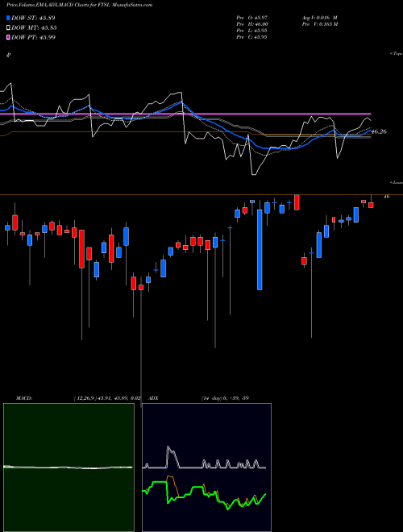Click the 46.26 EMA price label
403x532 pixels.
tap(379, 131)
